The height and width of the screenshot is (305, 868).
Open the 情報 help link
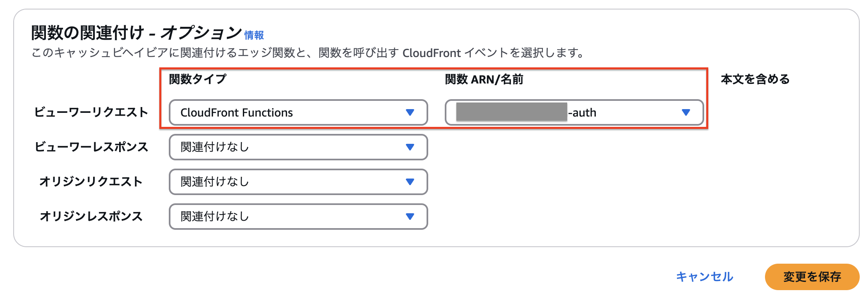[254, 36]
